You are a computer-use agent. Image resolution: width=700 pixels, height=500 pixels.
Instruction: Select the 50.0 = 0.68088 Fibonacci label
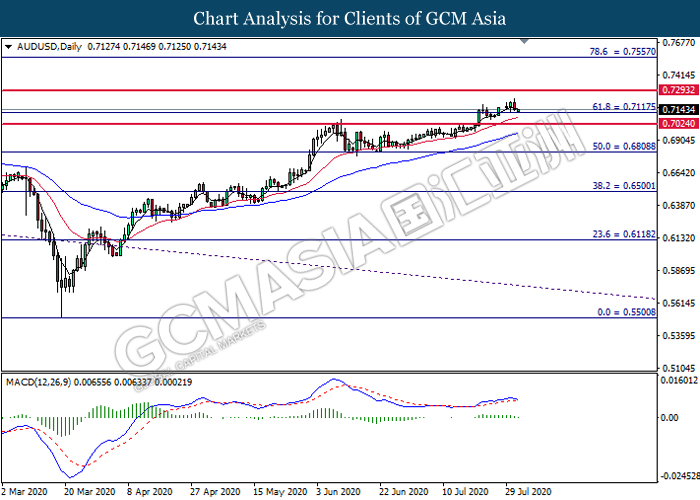(x=624, y=146)
